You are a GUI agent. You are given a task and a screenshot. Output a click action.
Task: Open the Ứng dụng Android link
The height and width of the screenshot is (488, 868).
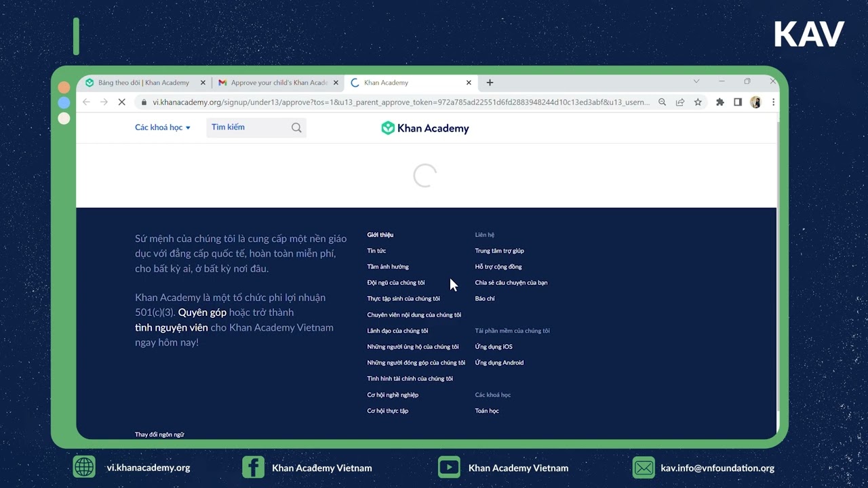pyautogui.click(x=499, y=363)
